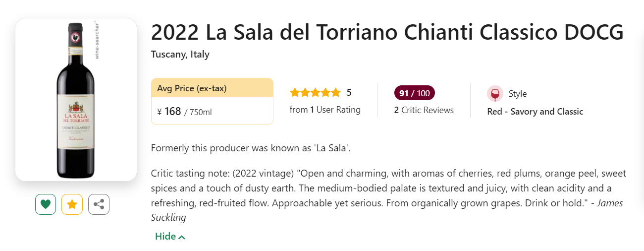The image size is (644, 251).
Task: Collapse the description with Hide chevron
Action: (170, 237)
